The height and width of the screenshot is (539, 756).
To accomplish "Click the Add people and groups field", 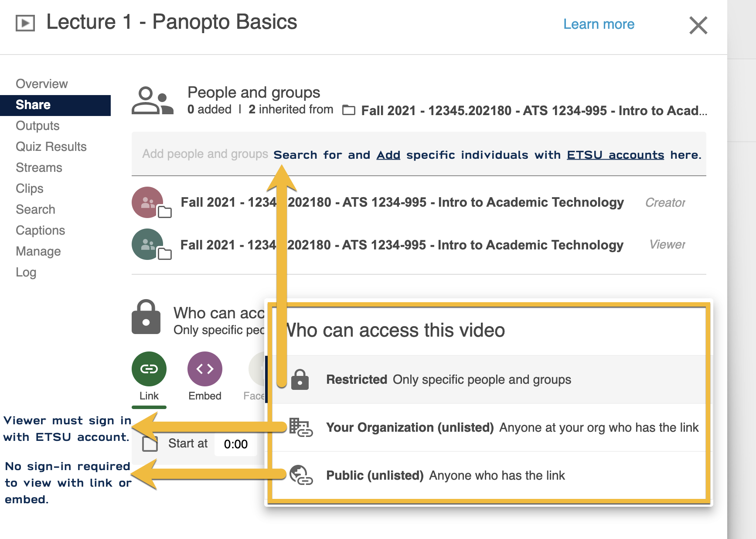I will click(205, 154).
